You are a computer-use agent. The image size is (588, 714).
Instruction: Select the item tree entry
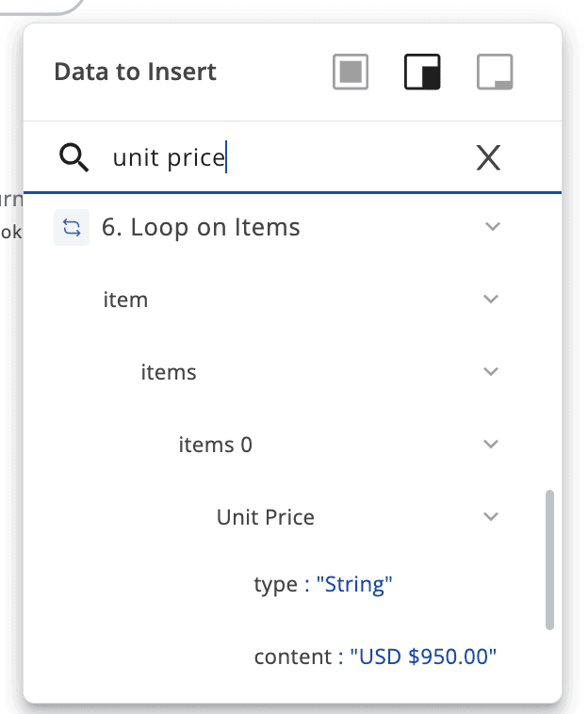125,300
